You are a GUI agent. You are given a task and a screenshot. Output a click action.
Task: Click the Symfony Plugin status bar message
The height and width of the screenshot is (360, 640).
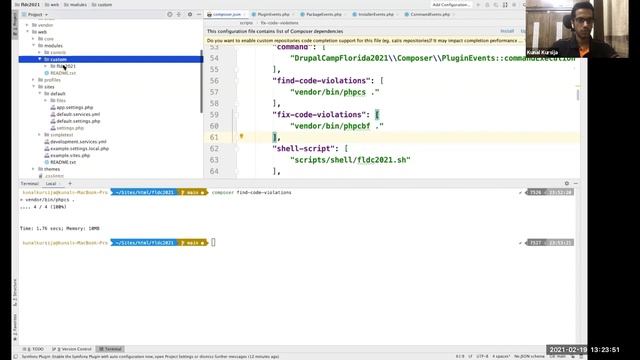[x=150, y=356]
